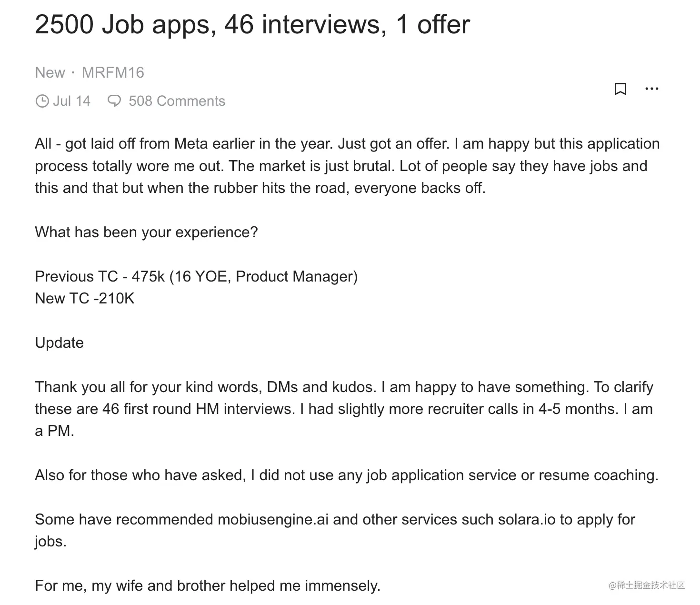Click the paragraph starting 'All - got laid off'
The width and height of the screenshot is (700, 605).
click(x=347, y=166)
